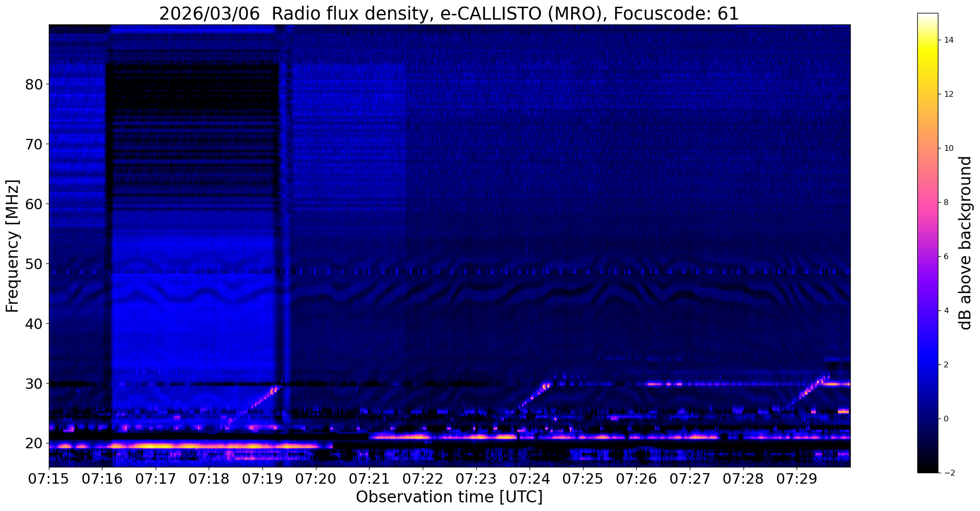
Task: Click the 30 MHz frequency tick label
Action: tap(34, 384)
